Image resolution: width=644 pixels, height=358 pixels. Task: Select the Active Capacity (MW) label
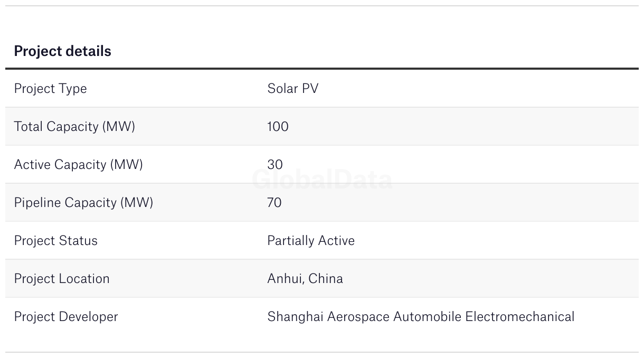(x=78, y=165)
